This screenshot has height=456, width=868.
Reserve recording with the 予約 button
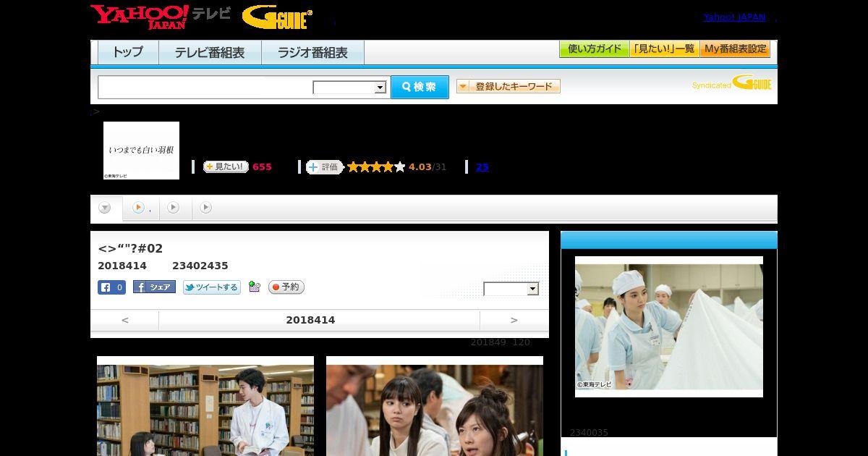click(x=286, y=287)
